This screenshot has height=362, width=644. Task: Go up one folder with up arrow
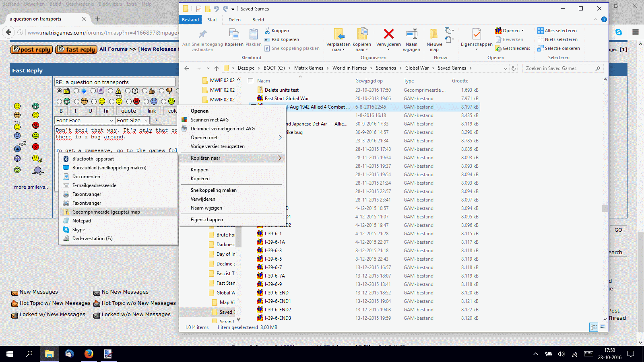click(x=217, y=68)
